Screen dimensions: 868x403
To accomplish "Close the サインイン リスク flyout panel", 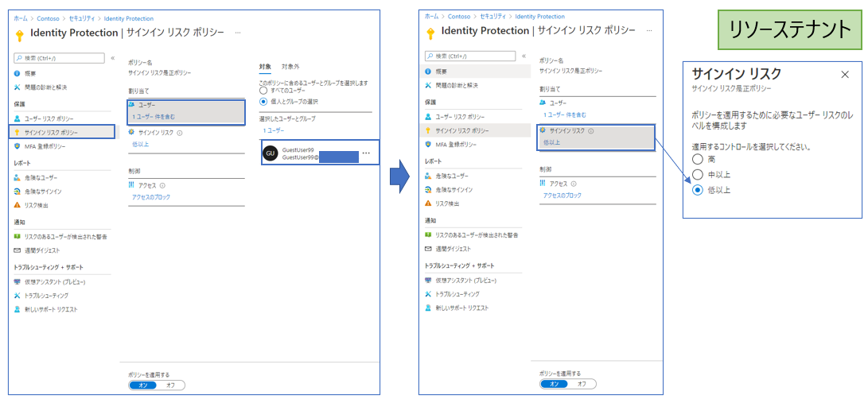I will pyautogui.click(x=845, y=75).
